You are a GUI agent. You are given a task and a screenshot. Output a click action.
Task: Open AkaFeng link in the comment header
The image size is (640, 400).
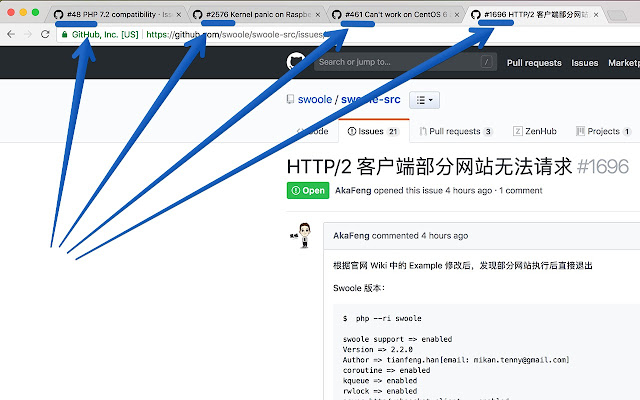351,236
